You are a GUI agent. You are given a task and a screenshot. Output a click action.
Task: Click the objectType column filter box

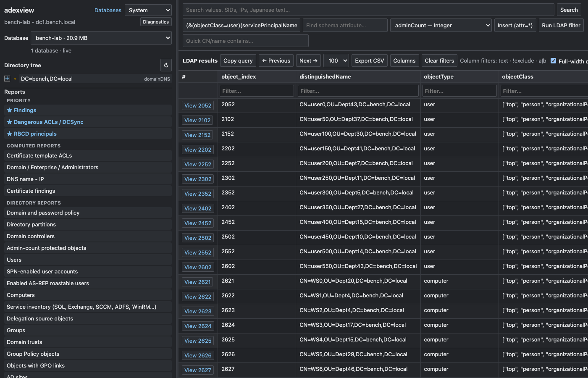tap(459, 91)
